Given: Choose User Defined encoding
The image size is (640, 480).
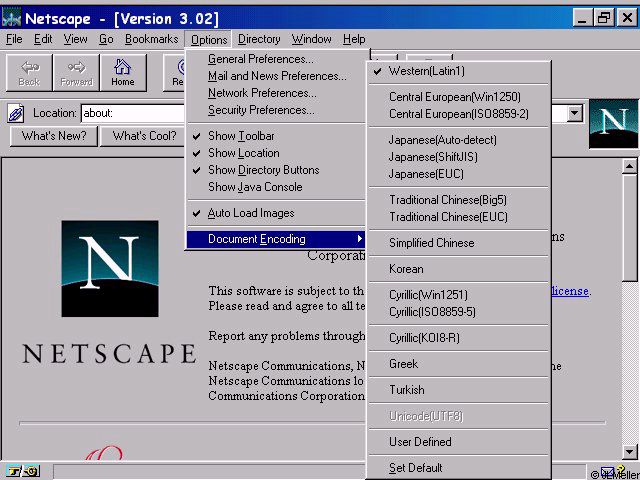Looking at the screenshot, I should 458,442.
